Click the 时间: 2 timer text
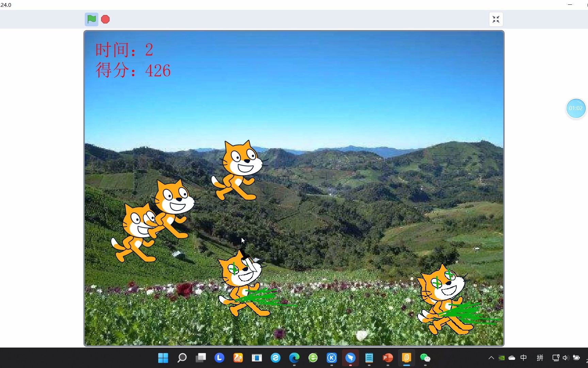The image size is (588, 368). point(124,50)
